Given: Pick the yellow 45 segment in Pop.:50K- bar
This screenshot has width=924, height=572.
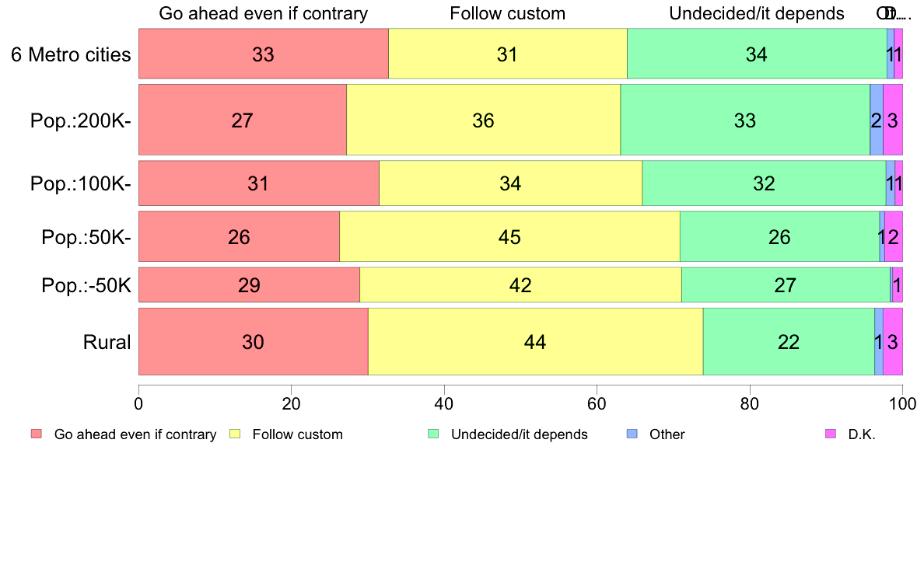Looking at the screenshot, I should coord(509,237).
